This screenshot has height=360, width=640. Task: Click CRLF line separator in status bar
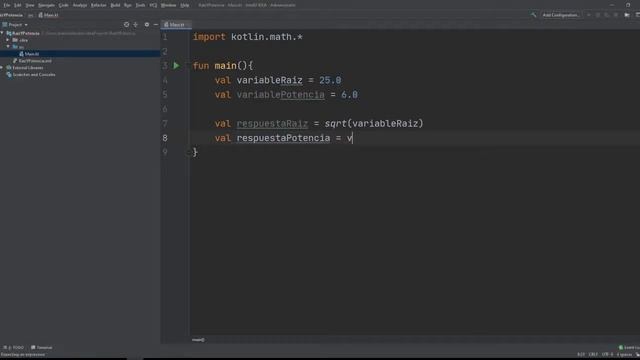(x=593, y=354)
